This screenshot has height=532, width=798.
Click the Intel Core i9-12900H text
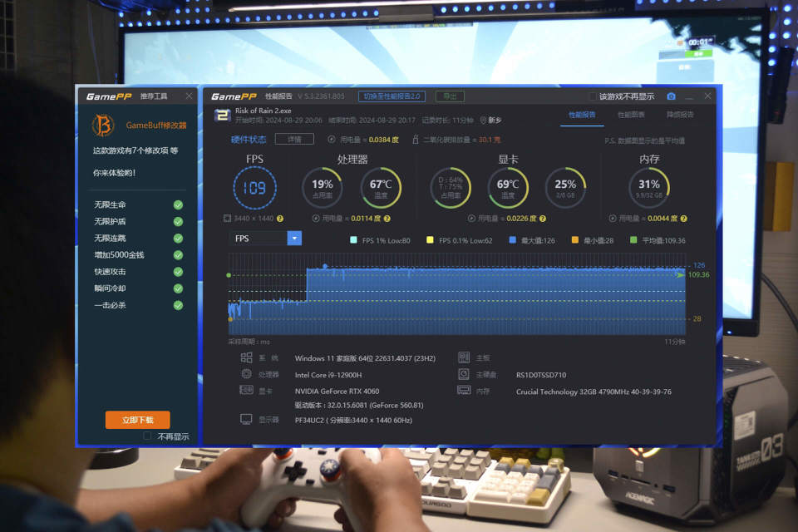[328, 375]
